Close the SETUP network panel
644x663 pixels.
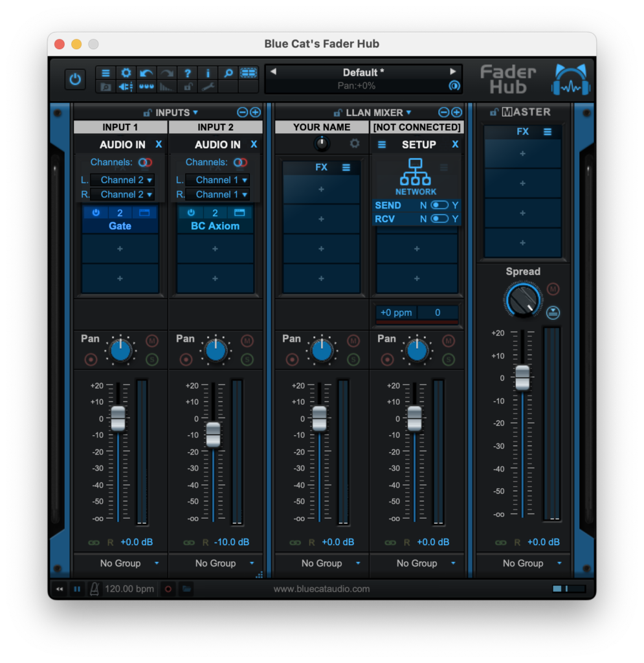455,144
